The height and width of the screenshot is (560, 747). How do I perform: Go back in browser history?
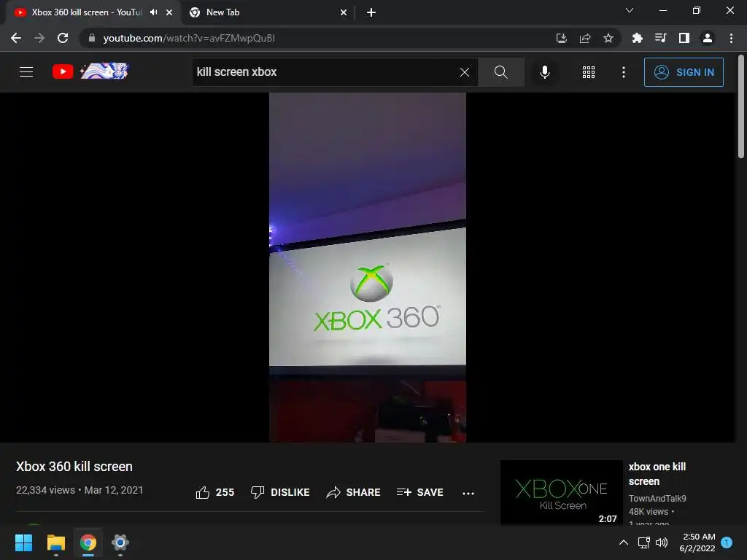click(x=16, y=38)
